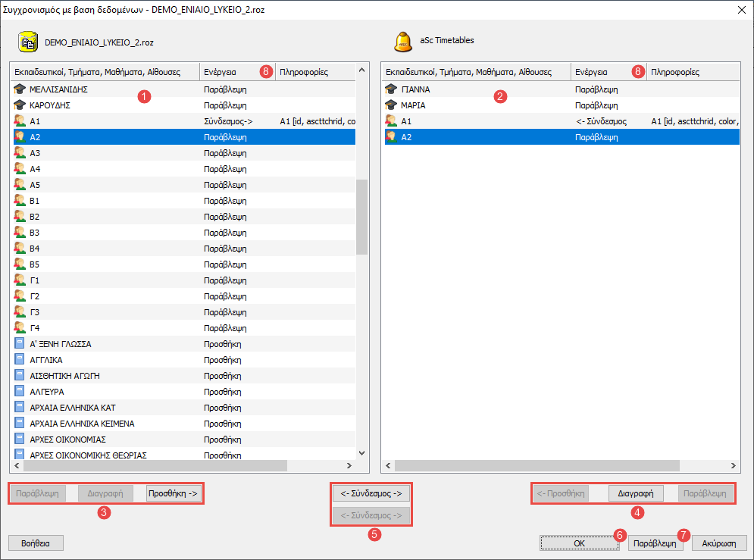Select the teacher icon next to ΜΕΛΛΙΣΑΝΙΔΗΣ
The width and height of the screenshot is (754, 560).
20,89
